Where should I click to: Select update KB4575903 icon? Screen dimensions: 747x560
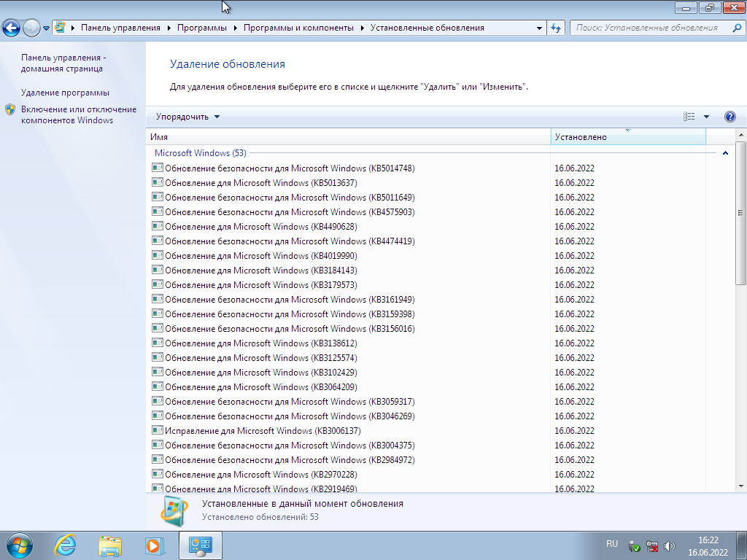pyautogui.click(x=158, y=211)
